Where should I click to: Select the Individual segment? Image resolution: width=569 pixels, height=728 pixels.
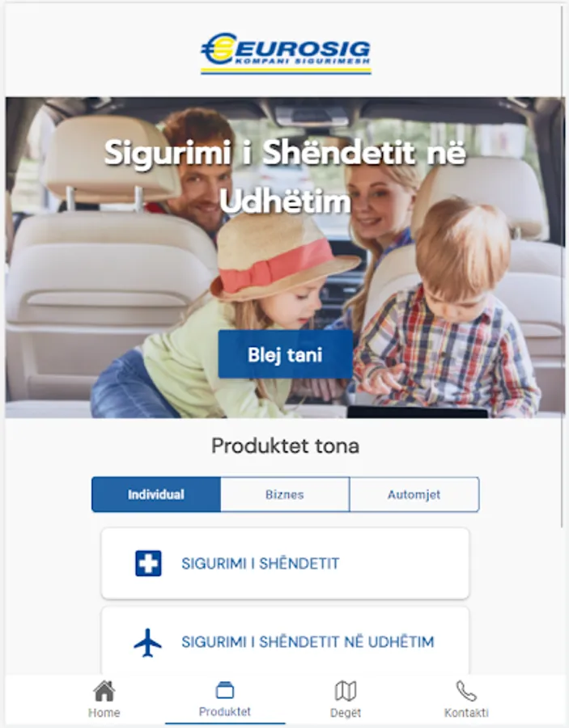pos(156,494)
